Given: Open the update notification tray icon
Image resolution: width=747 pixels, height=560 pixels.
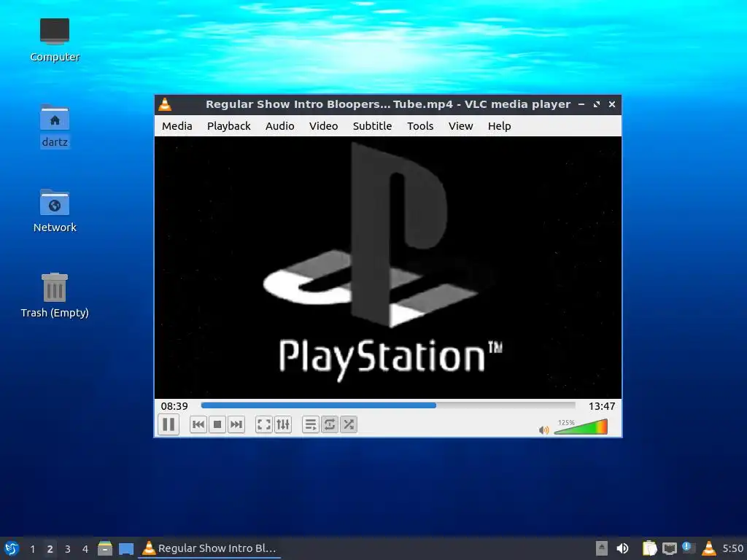Looking at the screenshot, I should (x=689, y=548).
